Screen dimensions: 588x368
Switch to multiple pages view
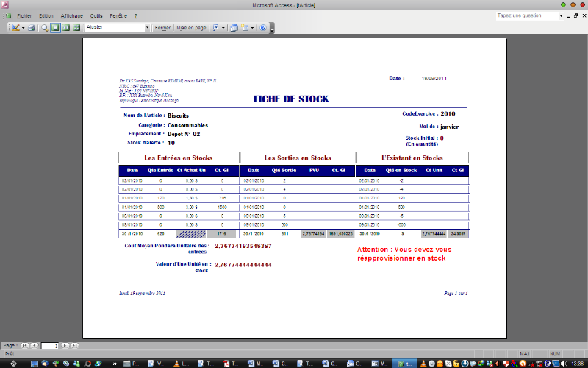(x=76, y=28)
